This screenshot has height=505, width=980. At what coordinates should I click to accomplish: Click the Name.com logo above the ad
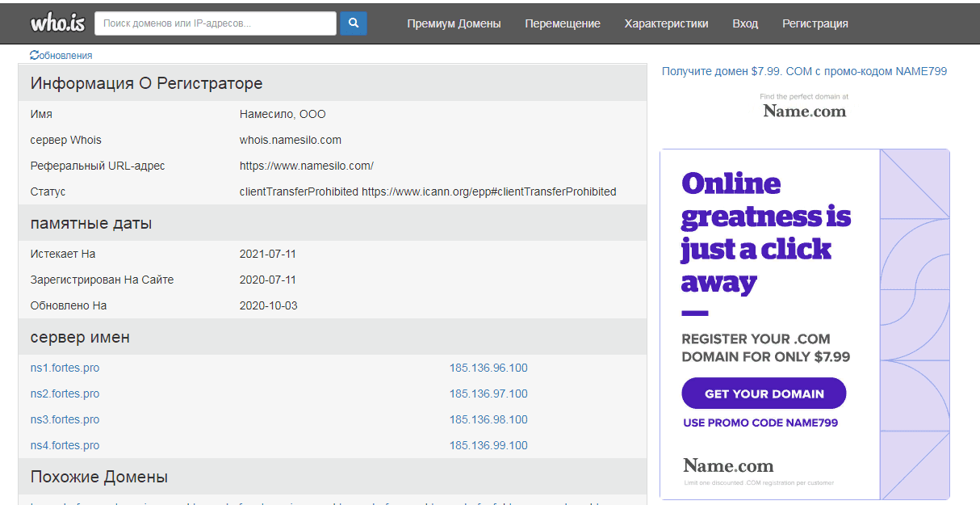pyautogui.click(x=804, y=111)
